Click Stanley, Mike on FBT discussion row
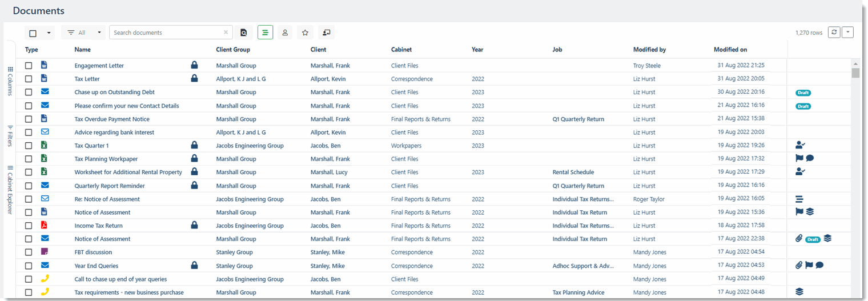The image size is (868, 301). point(328,252)
